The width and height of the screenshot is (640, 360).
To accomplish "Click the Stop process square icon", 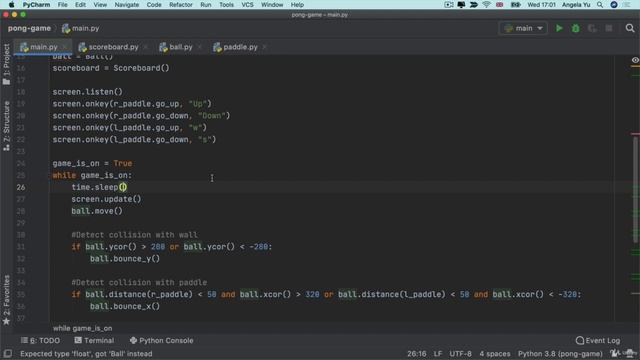I will 609,28.
